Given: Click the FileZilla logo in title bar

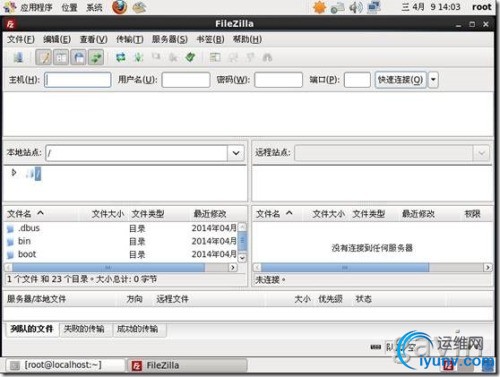Looking at the screenshot, I should (11, 24).
